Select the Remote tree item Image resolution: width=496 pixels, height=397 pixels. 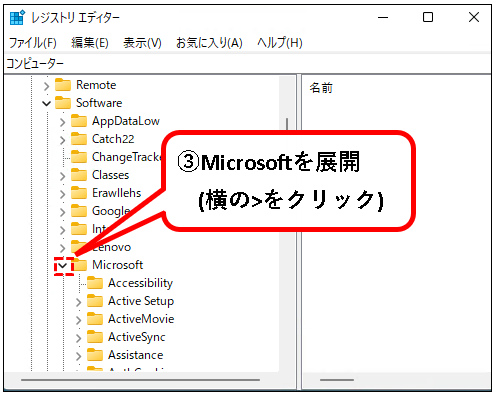point(96,85)
